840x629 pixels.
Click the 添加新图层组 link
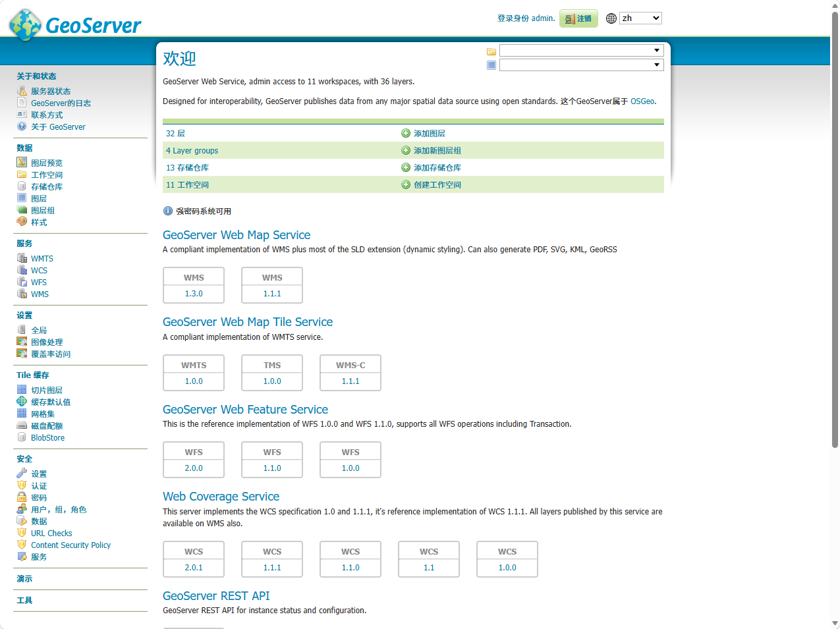pos(437,150)
